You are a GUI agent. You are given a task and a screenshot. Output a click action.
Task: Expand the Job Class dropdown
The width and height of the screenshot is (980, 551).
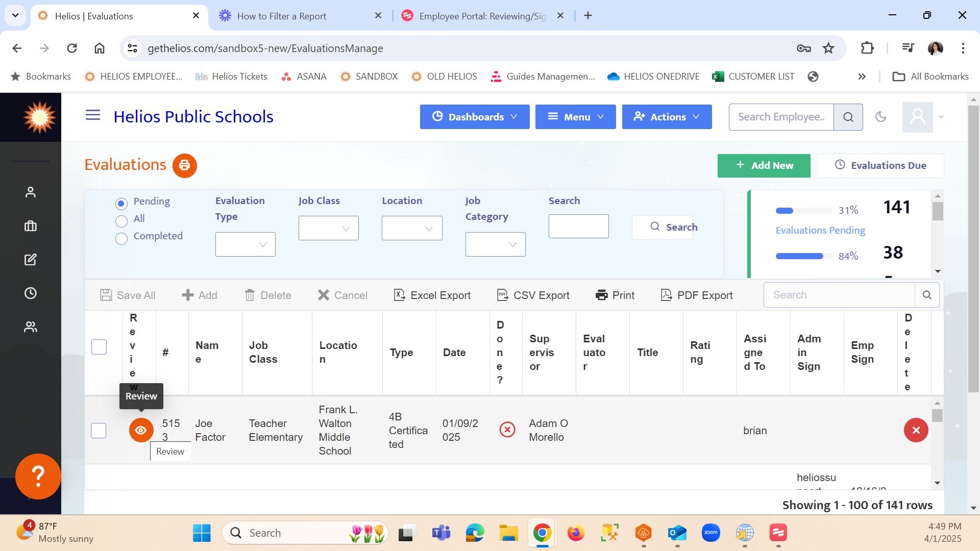click(x=328, y=229)
